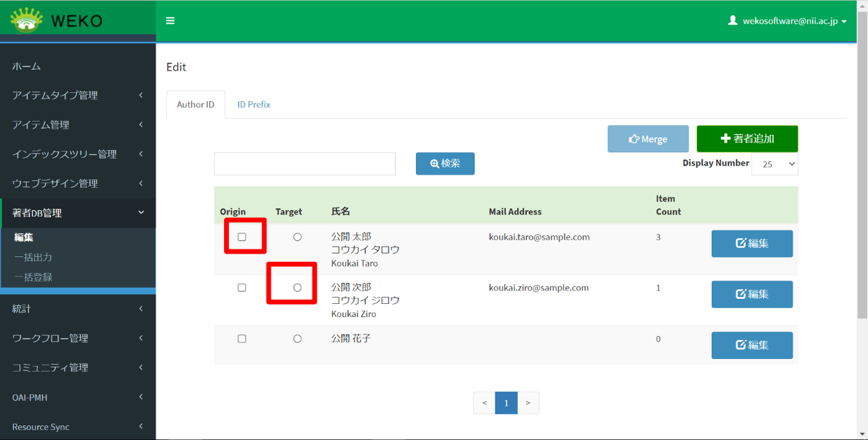868x440 pixels.
Task: Select Target radio for 公開 次郎
Action: pyautogui.click(x=297, y=288)
